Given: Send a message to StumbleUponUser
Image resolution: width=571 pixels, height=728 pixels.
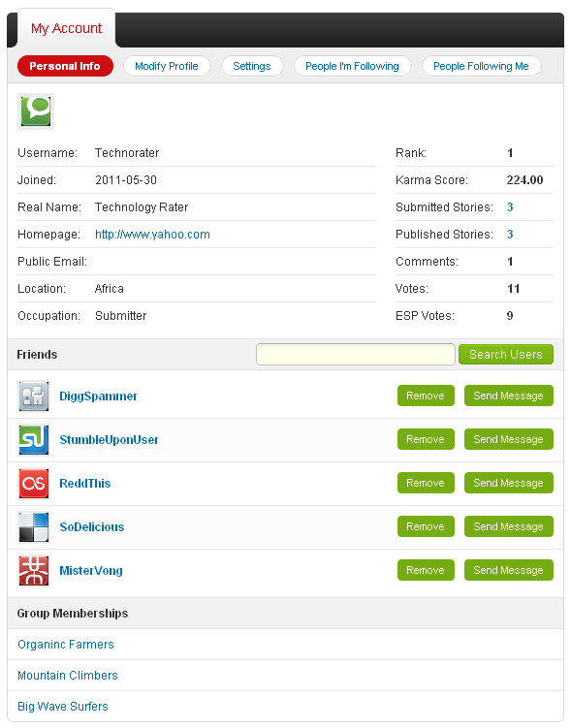Looking at the screenshot, I should (509, 439).
